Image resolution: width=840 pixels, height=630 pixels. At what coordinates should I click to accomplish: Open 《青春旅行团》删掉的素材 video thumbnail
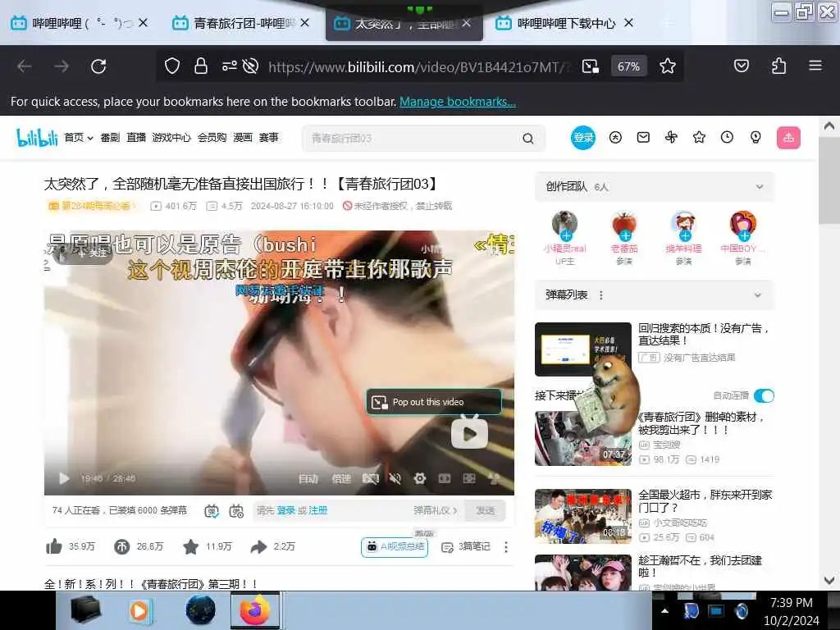coord(583,438)
